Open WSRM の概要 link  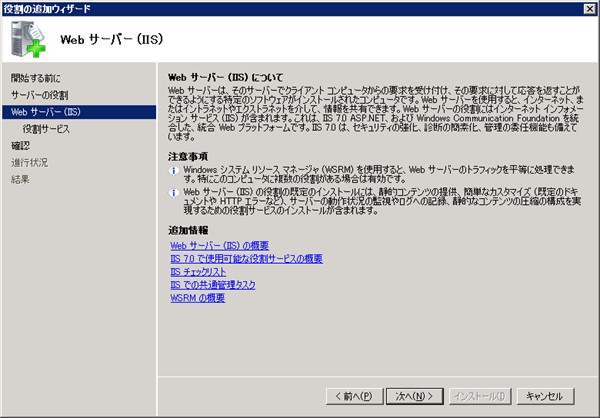point(198,298)
